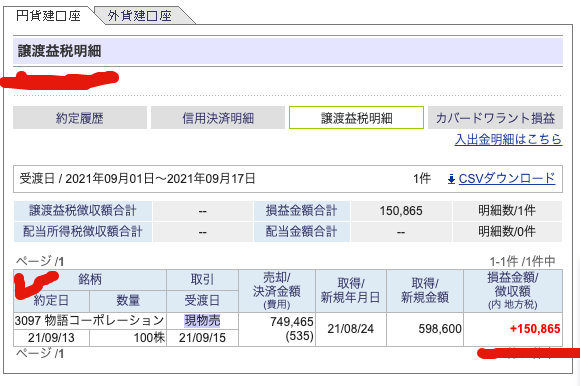Click the 配当金額合計 label cell
Screen dimensions: 580x386
click(301, 232)
